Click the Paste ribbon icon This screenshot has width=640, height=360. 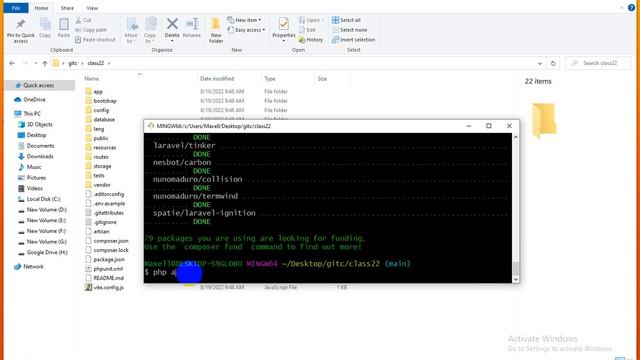[64, 24]
